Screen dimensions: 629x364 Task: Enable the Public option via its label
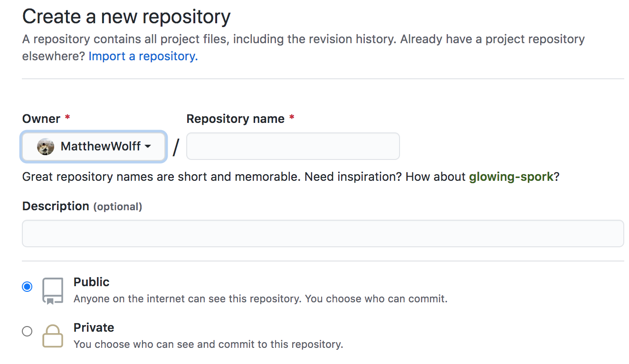coord(91,281)
